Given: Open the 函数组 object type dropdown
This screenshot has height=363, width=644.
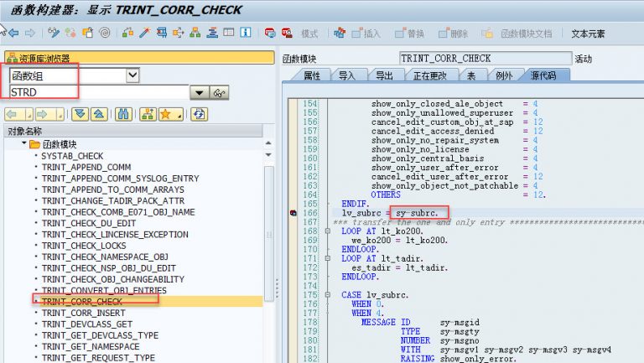Looking at the screenshot, I should click(132, 75).
